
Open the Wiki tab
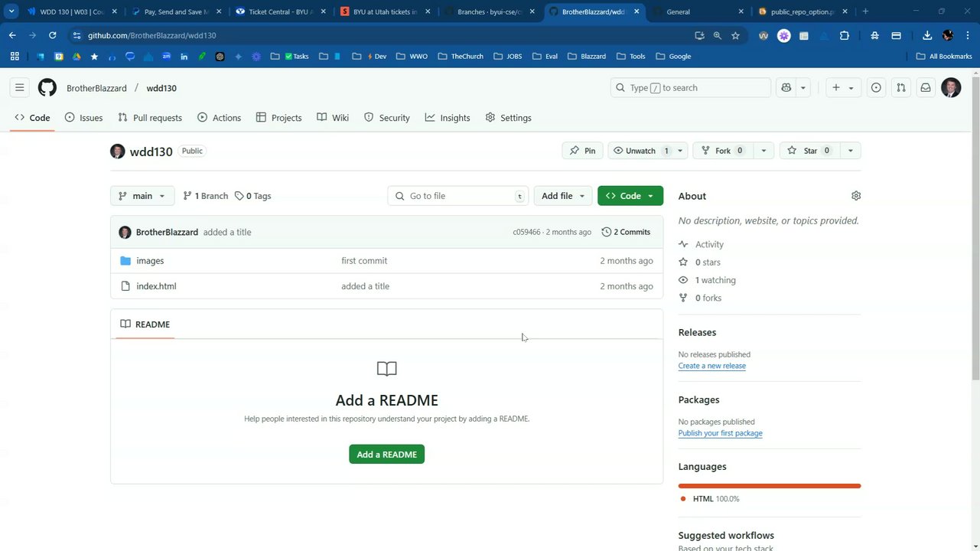coord(333,118)
